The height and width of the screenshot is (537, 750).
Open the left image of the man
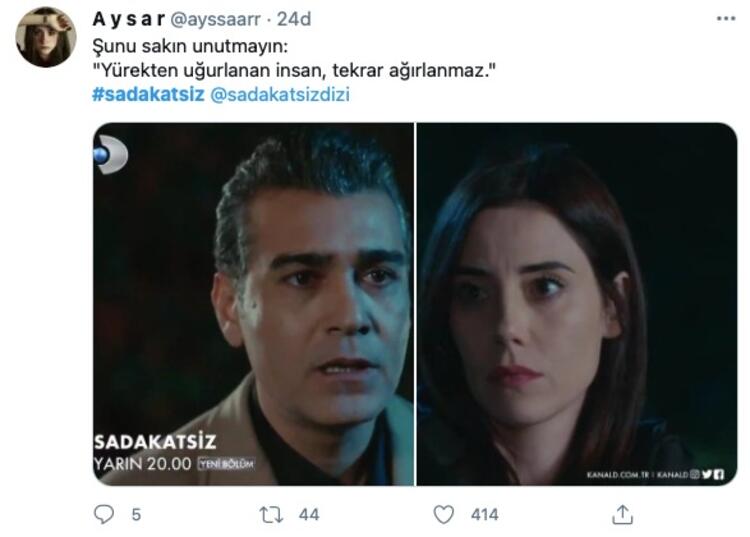254,304
